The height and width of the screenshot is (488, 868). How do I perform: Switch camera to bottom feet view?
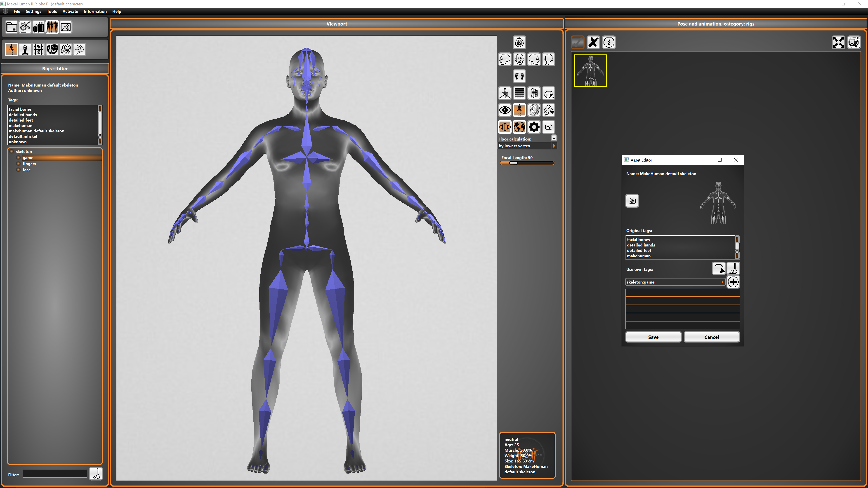[519, 76]
